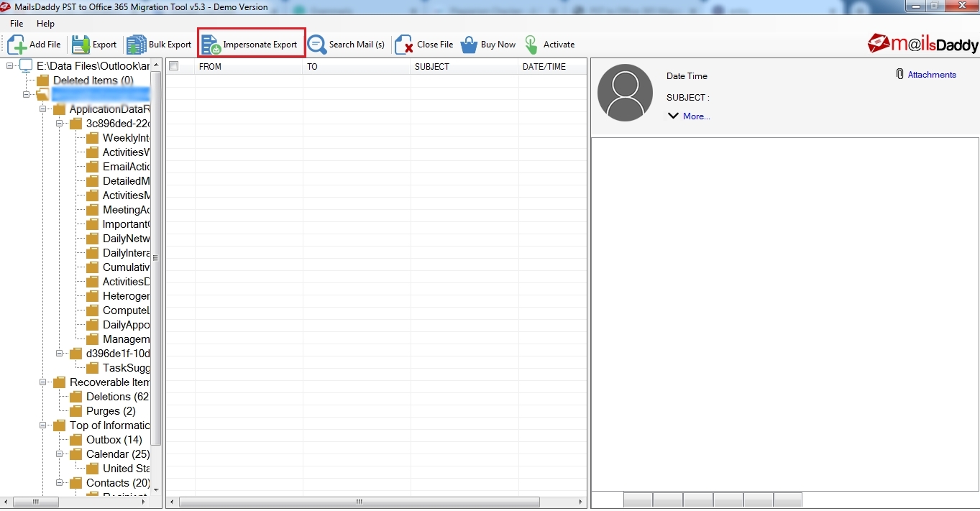Select the 3c896ded-22 folder icon
Viewport: 980px width, 511px height.
point(76,123)
